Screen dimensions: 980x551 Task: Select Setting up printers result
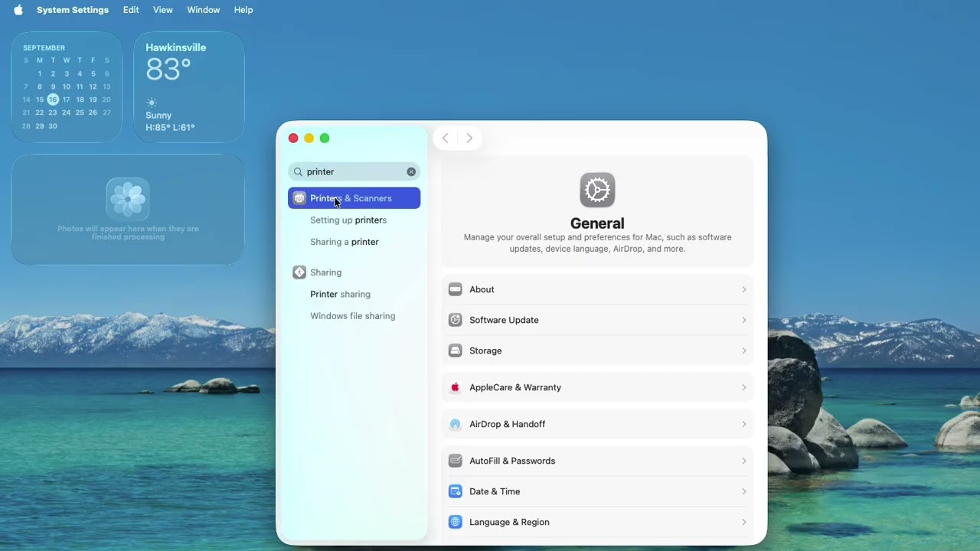pos(348,220)
